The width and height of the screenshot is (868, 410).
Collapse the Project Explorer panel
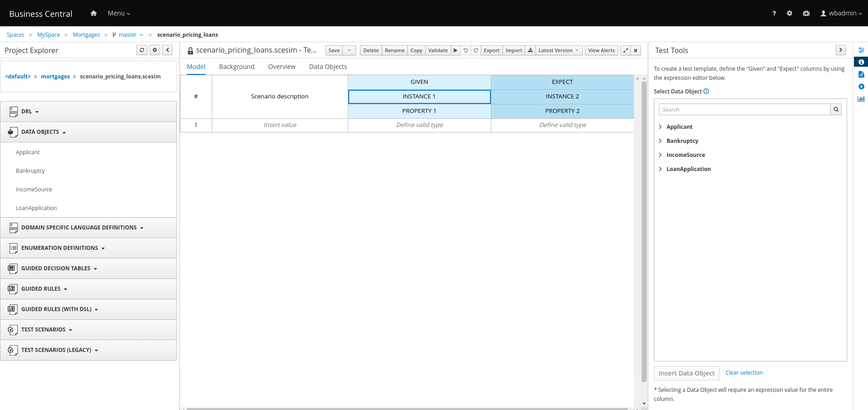pyautogui.click(x=168, y=50)
